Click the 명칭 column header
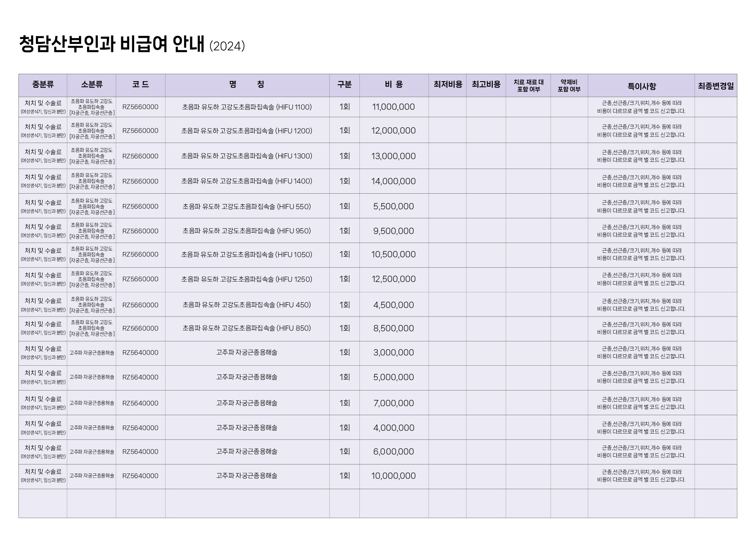This screenshot has height=534, width=756. pyautogui.click(x=247, y=84)
